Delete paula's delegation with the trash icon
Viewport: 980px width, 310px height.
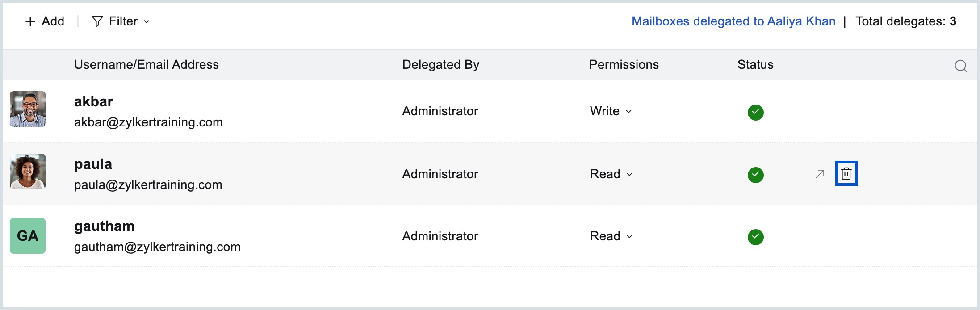(x=847, y=174)
